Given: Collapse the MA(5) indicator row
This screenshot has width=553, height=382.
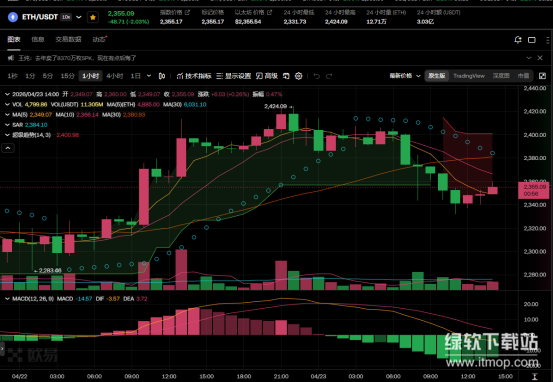Looking at the screenshot, I should (7, 115).
